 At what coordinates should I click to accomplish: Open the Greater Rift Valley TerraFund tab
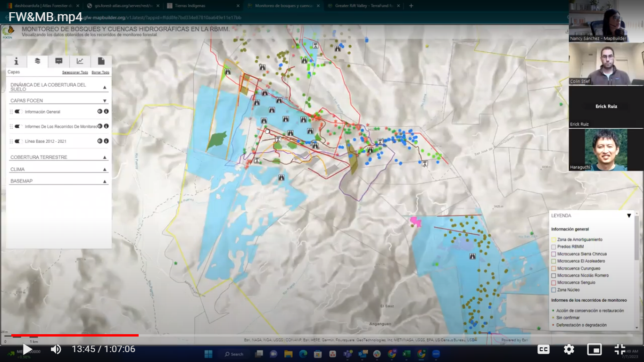click(x=363, y=5)
